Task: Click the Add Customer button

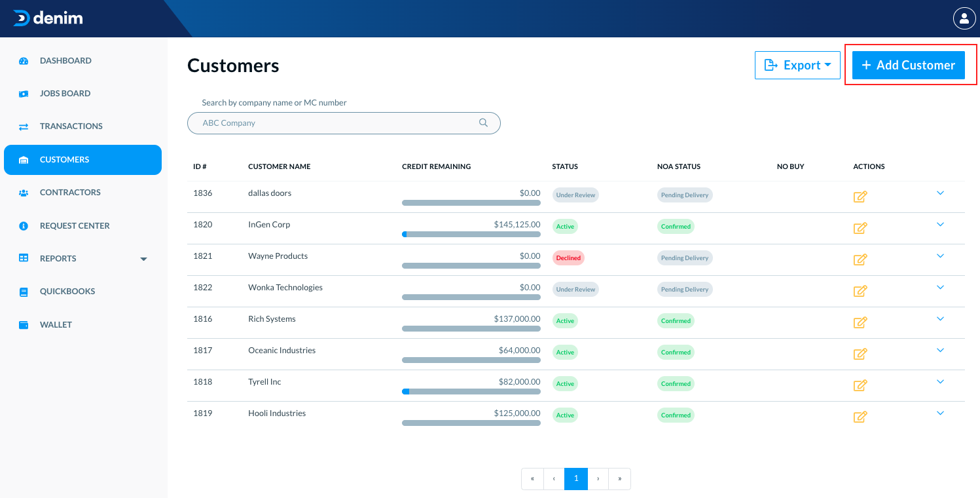Action: point(909,65)
